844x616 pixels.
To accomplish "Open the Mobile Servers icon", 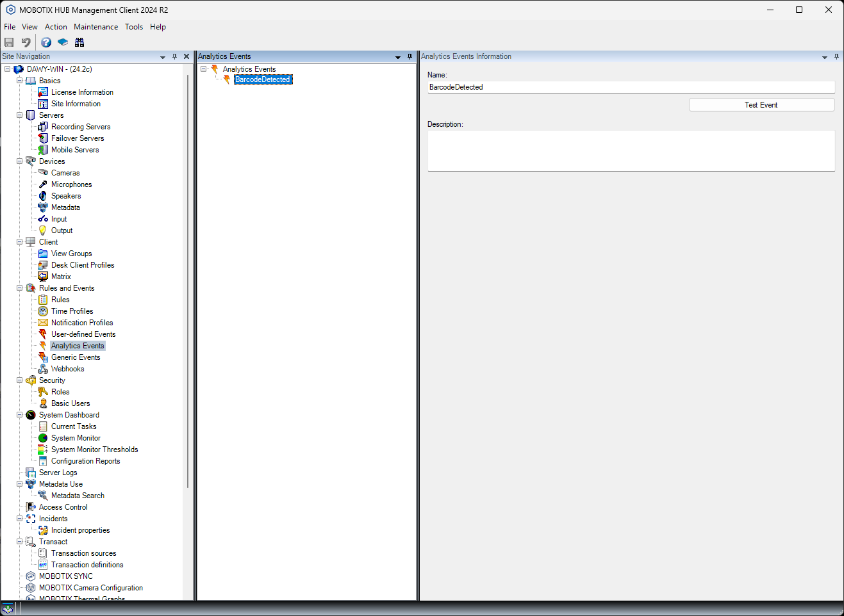I will pyautogui.click(x=43, y=150).
